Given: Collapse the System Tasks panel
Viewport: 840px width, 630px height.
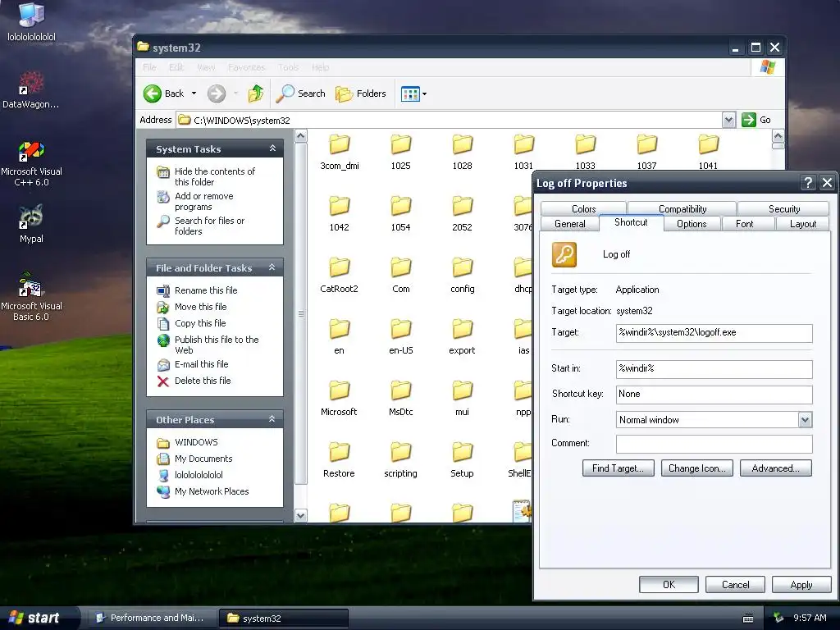Looking at the screenshot, I should click(272, 148).
